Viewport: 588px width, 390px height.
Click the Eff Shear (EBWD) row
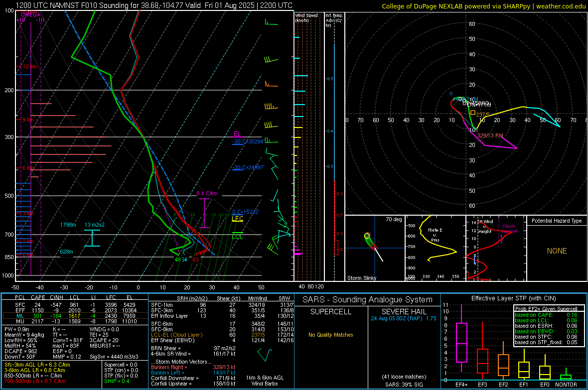(x=222, y=340)
